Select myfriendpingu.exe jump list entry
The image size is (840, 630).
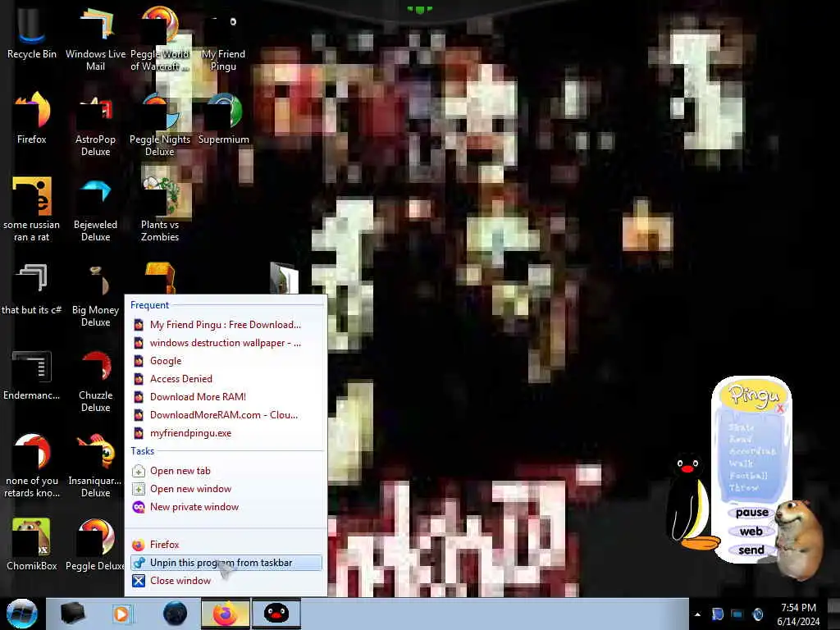pyautogui.click(x=226, y=433)
